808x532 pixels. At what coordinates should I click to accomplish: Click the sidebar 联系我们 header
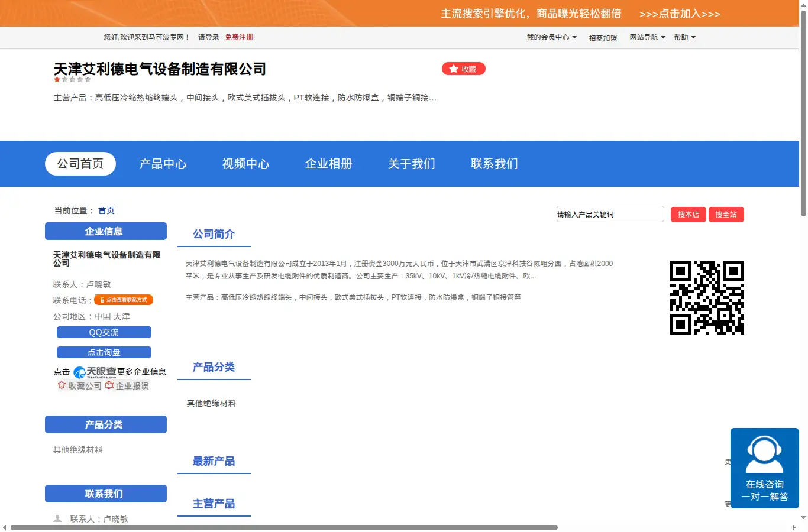pos(106,494)
